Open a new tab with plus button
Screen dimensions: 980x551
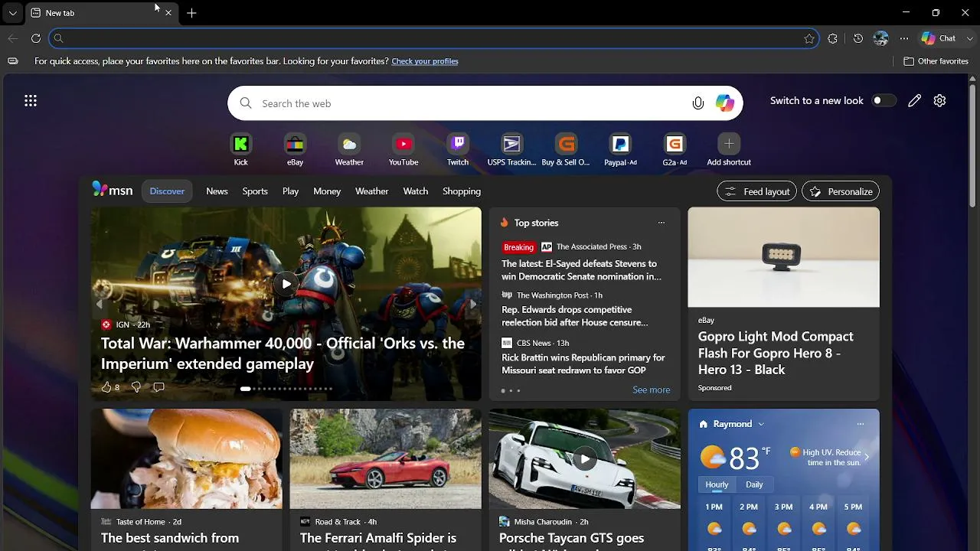[191, 13]
